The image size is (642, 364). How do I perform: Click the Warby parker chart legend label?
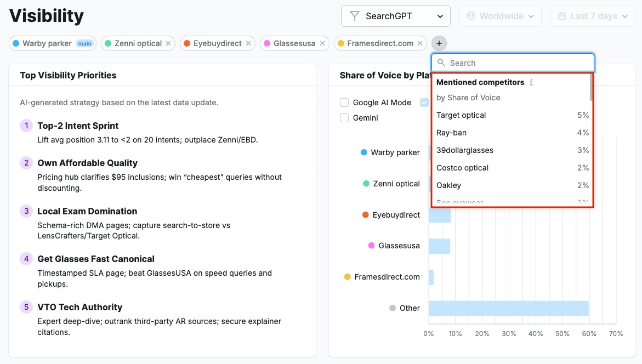pyautogui.click(x=395, y=153)
